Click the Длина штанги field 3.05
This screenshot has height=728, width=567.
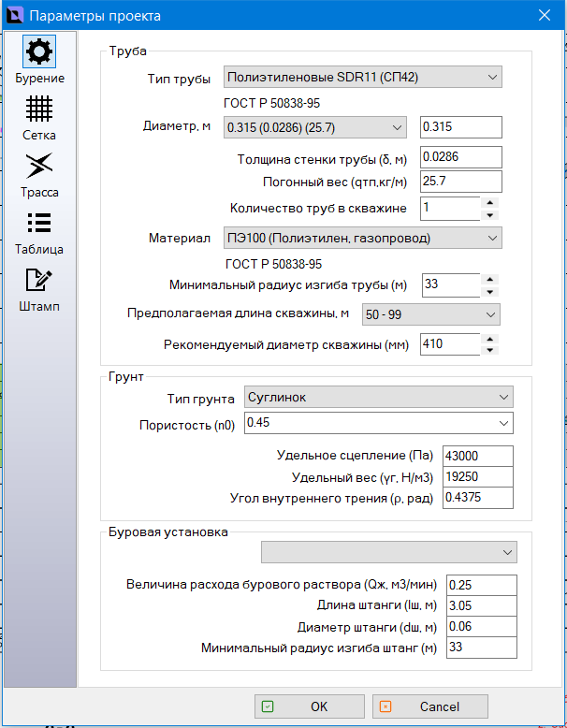[x=482, y=606]
